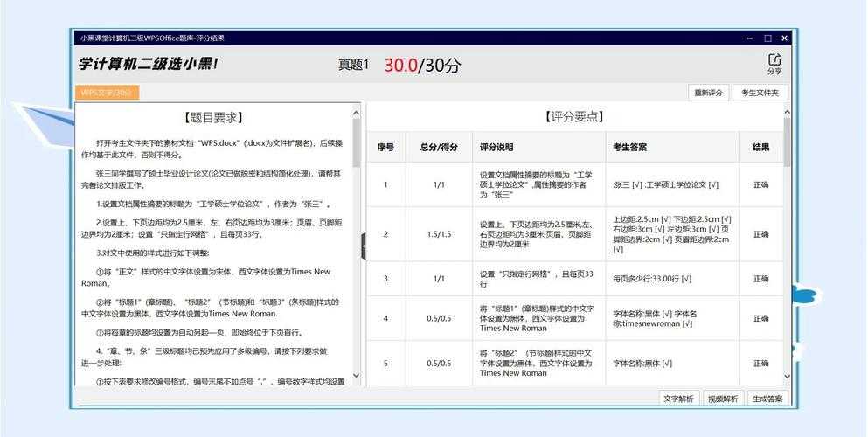Click requirement item 2.设置上、下页边距

pyautogui.click(x=212, y=230)
